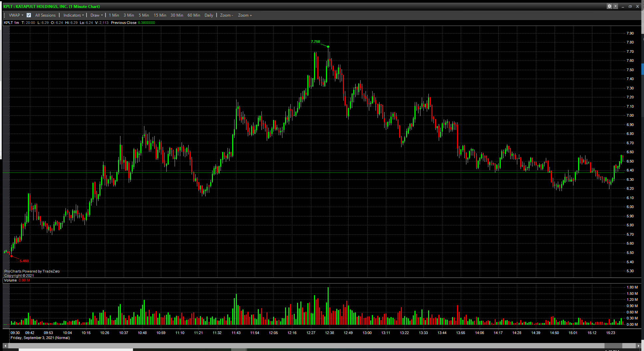Image resolution: width=644 pixels, height=351 pixels.
Task: Switch to 30 Min chart interval
Action: (x=177, y=15)
